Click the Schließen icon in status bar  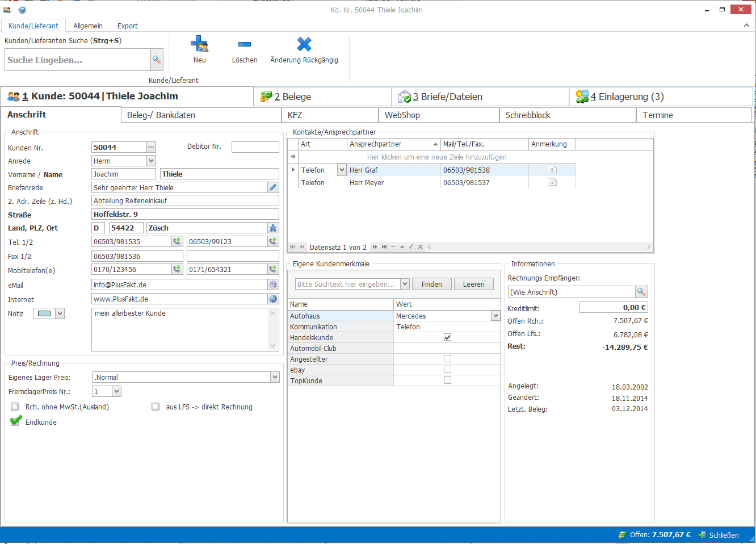click(702, 535)
